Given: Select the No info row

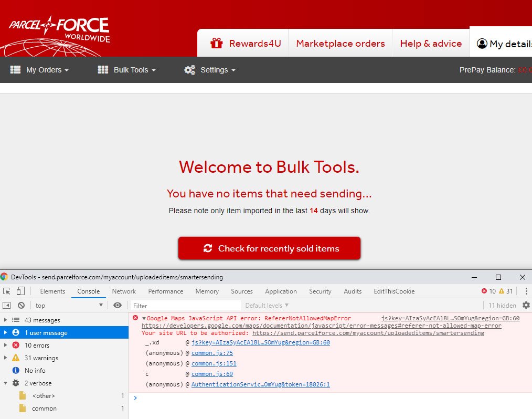Looking at the screenshot, I should tap(65, 371).
